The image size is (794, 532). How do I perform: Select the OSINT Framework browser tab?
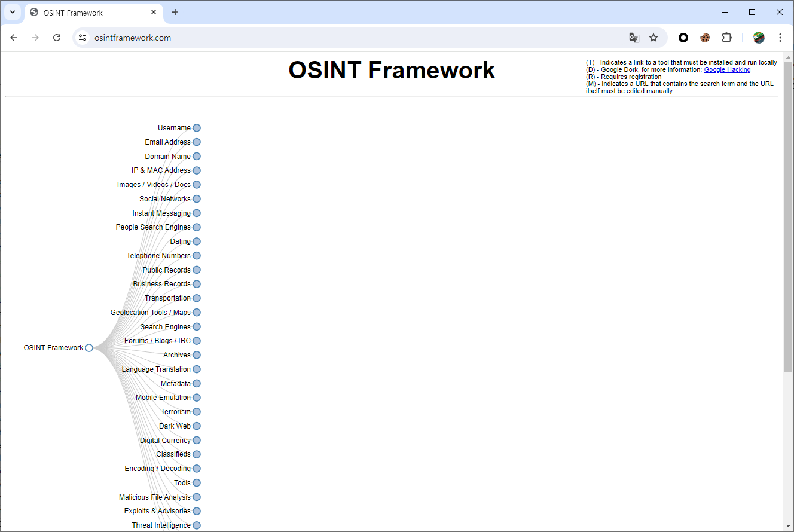(x=93, y=13)
